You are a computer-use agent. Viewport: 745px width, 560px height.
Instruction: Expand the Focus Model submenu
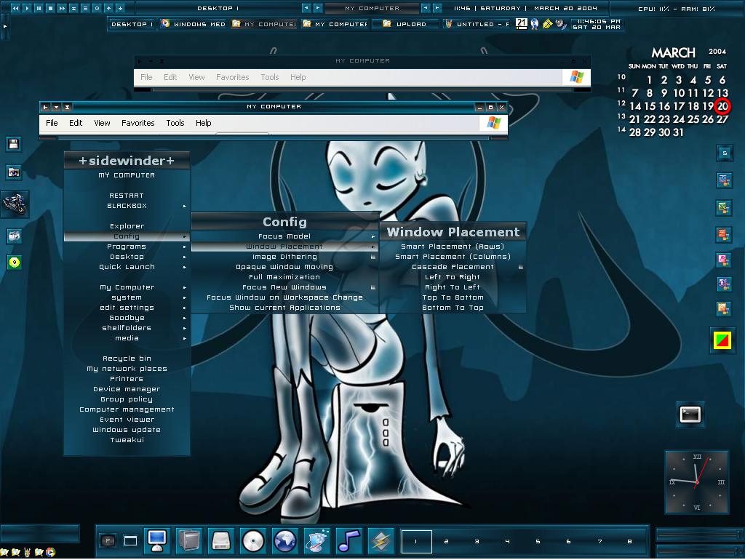[x=284, y=236]
